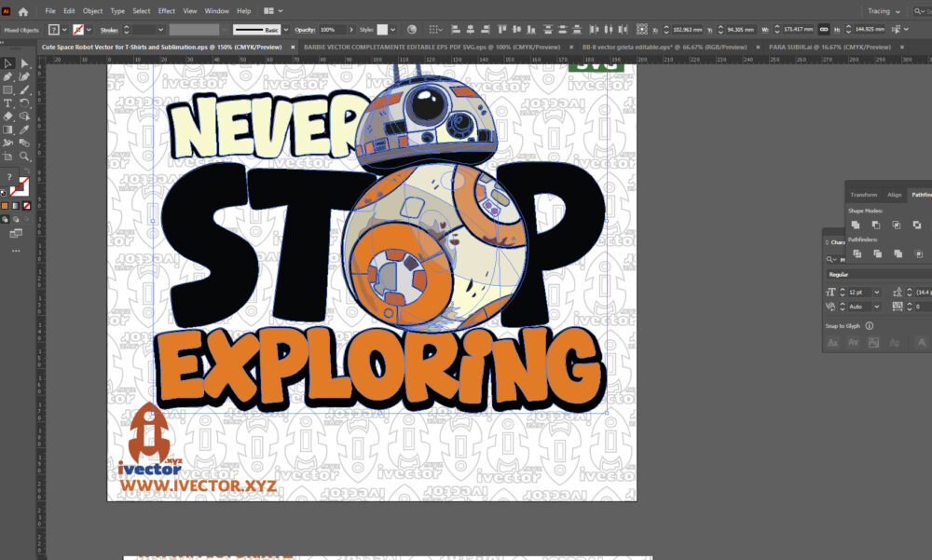Select the Shape Builder tool
Image resolution: width=932 pixels, height=560 pixels.
tap(24, 116)
